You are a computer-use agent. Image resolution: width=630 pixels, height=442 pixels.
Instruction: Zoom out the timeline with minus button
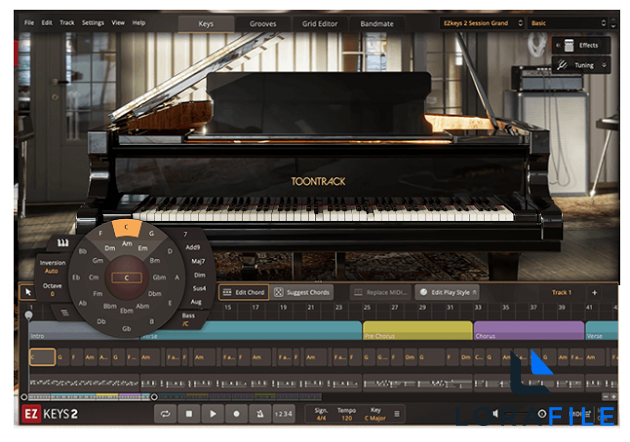[x=605, y=397]
